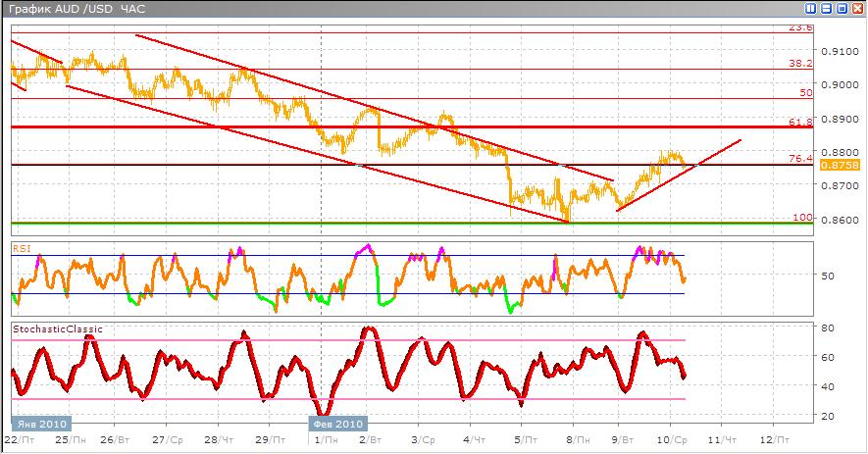Click the RSI indicator label

click(x=22, y=249)
